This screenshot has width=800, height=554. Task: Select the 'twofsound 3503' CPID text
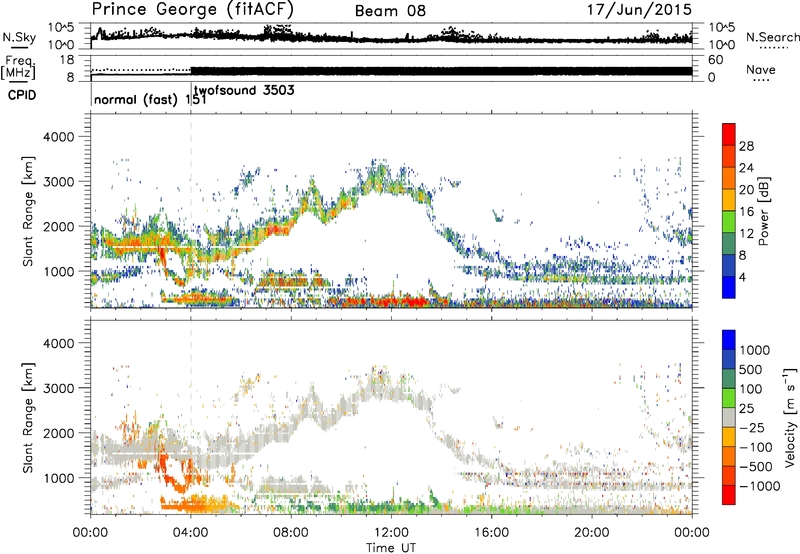[244, 90]
